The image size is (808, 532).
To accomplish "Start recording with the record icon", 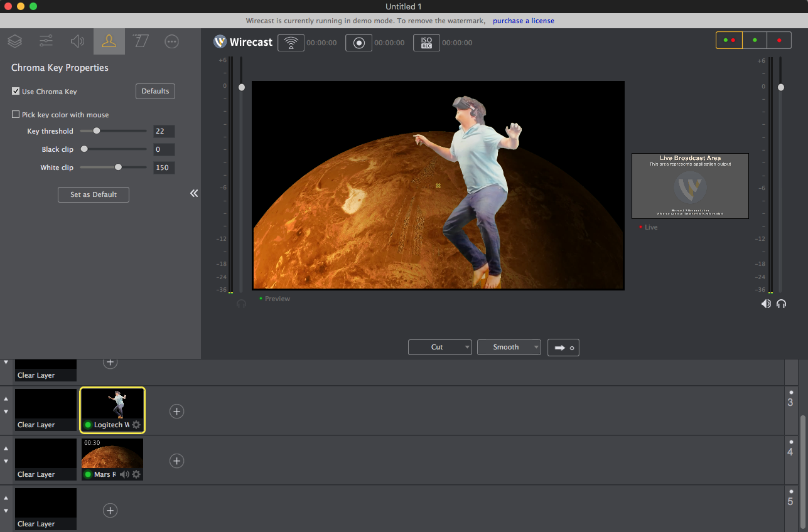I will click(x=358, y=43).
